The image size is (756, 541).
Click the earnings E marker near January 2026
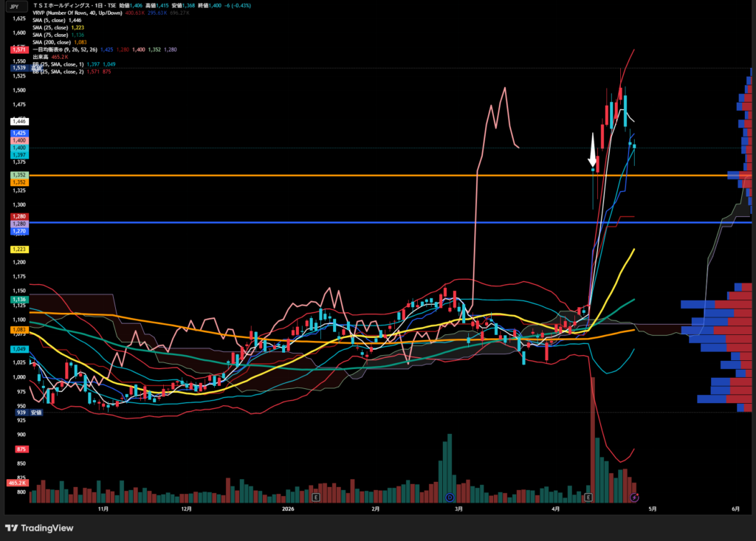pyautogui.click(x=316, y=498)
